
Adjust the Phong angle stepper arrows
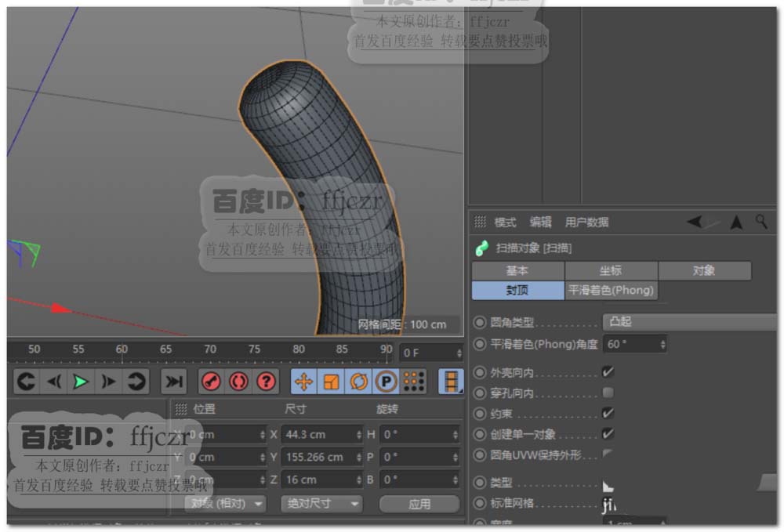[663, 344]
